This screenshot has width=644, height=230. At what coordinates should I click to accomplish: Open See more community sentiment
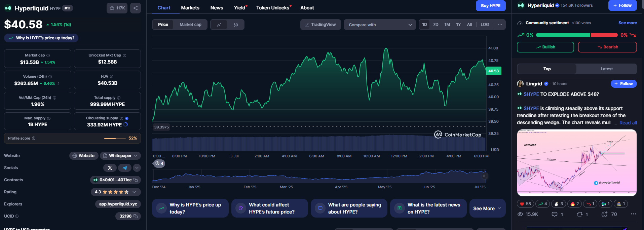tap(628, 23)
